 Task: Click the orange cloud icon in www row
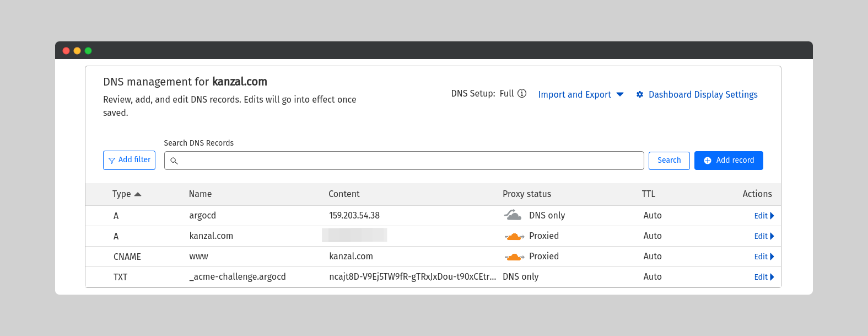(514, 257)
